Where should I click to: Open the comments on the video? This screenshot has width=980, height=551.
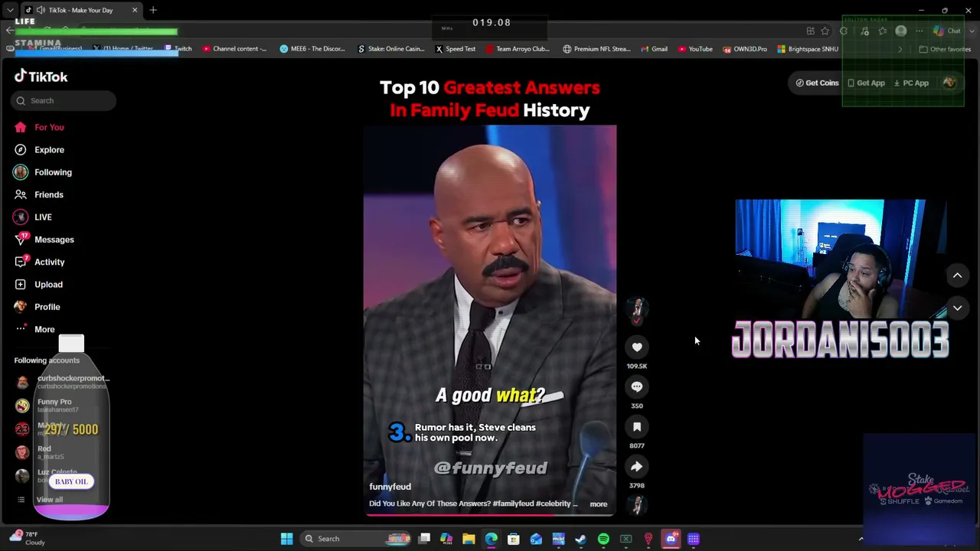pyautogui.click(x=637, y=386)
